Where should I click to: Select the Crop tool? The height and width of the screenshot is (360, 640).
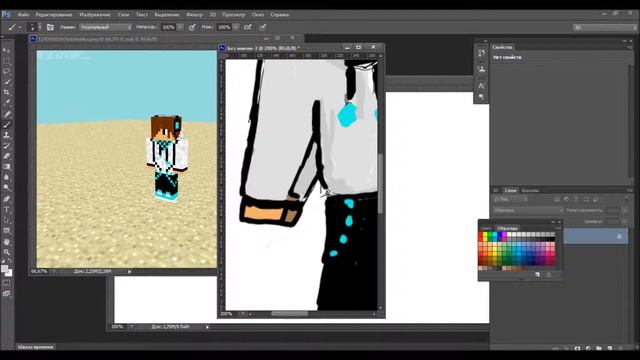(7, 93)
